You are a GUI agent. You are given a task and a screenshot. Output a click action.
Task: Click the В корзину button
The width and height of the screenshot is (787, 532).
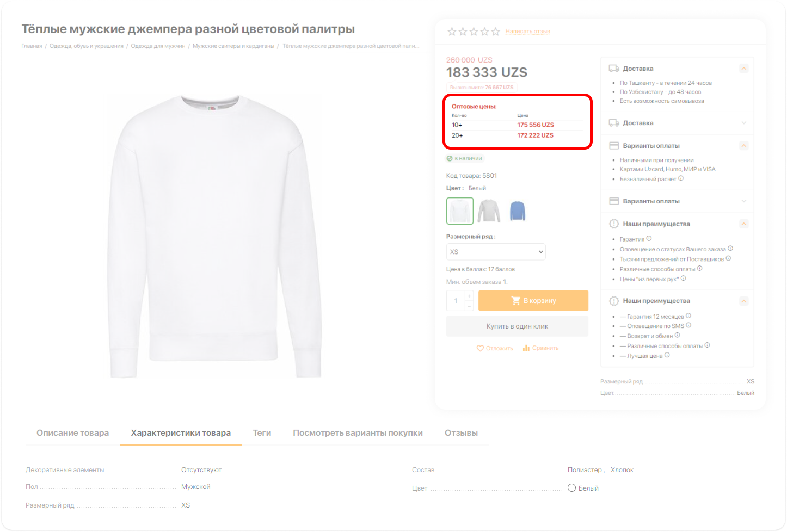533,301
